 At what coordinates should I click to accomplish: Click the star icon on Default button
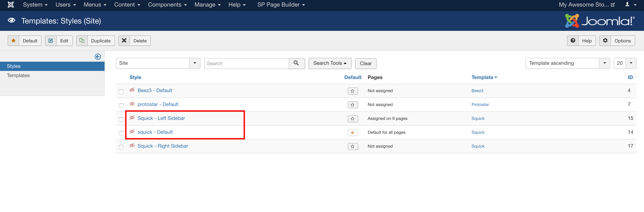[13, 41]
